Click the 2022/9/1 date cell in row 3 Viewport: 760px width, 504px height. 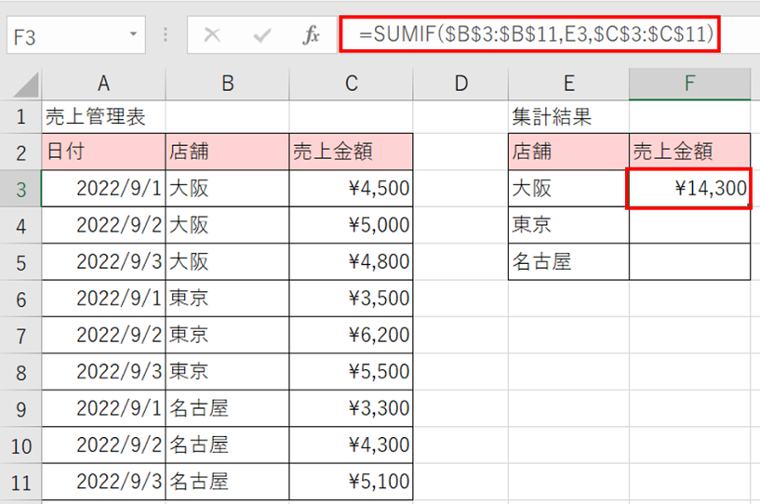pos(104,189)
